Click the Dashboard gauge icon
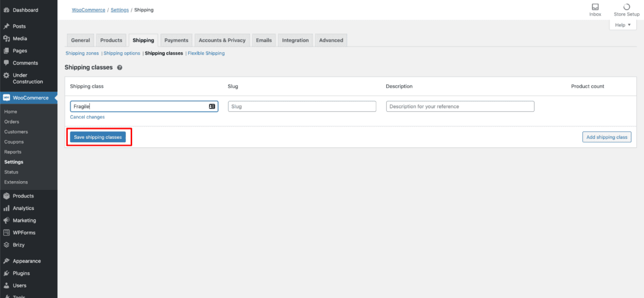 (6, 10)
